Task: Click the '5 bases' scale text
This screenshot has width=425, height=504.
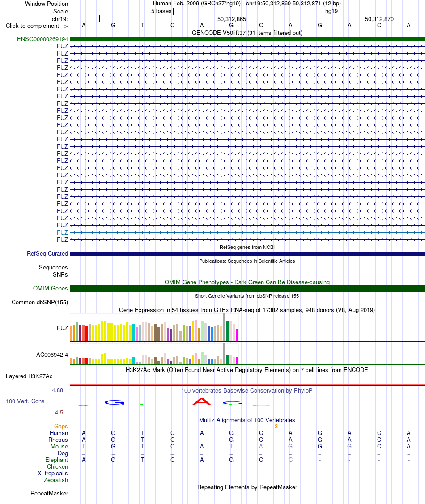Action: pos(161,11)
